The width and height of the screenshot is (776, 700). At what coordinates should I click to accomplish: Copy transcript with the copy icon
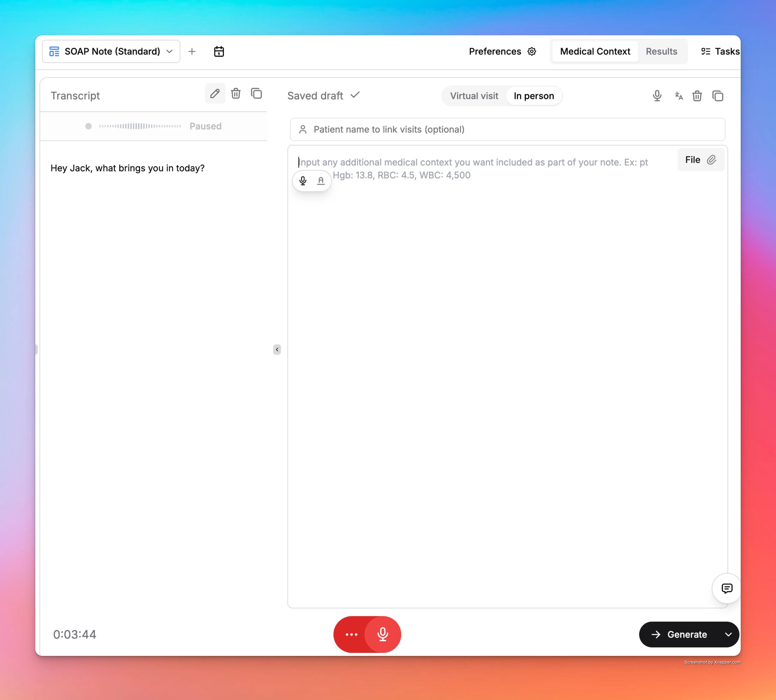[x=256, y=93]
